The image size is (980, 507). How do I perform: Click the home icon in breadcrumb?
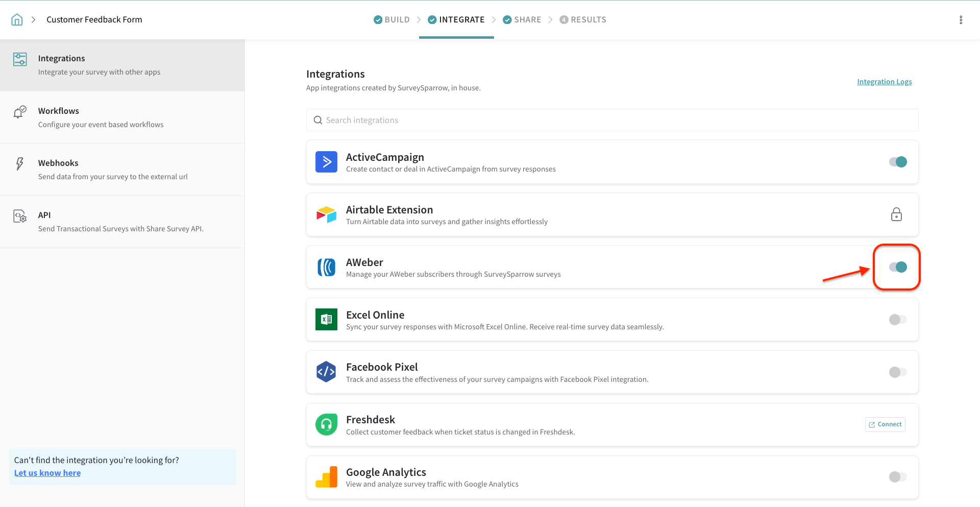tap(17, 20)
